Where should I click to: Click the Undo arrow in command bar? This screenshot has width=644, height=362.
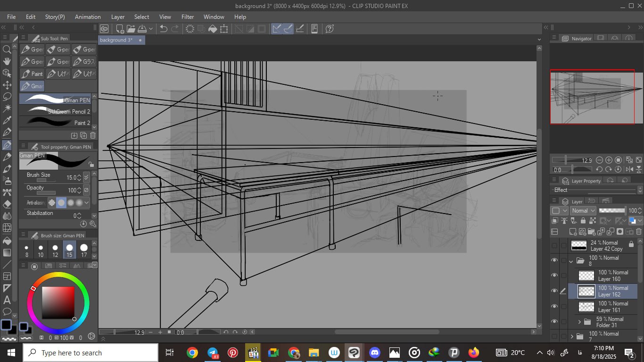[164, 29]
